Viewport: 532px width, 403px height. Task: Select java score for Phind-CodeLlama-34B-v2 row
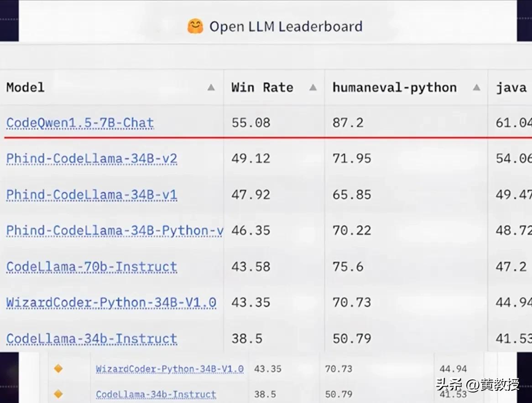514,159
